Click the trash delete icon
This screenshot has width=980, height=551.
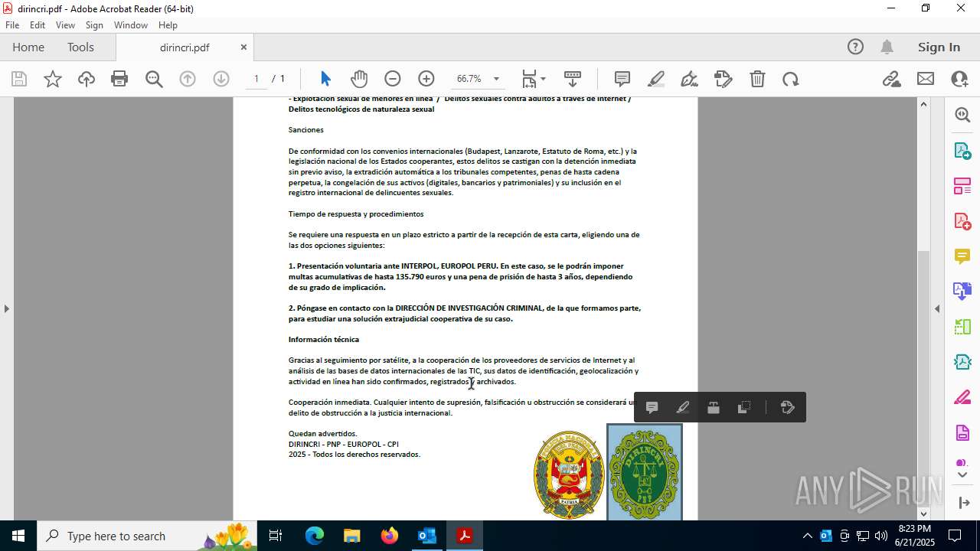(x=757, y=79)
